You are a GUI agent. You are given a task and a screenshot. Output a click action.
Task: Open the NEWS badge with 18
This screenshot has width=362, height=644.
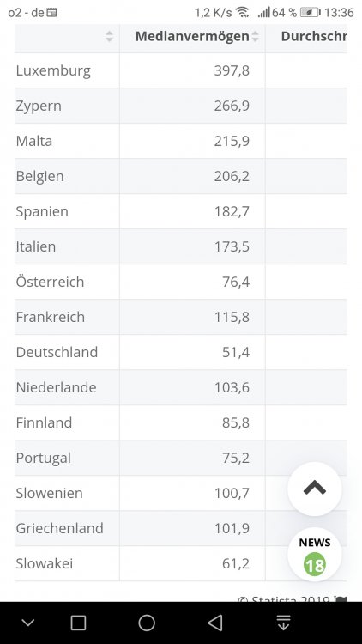(314, 554)
